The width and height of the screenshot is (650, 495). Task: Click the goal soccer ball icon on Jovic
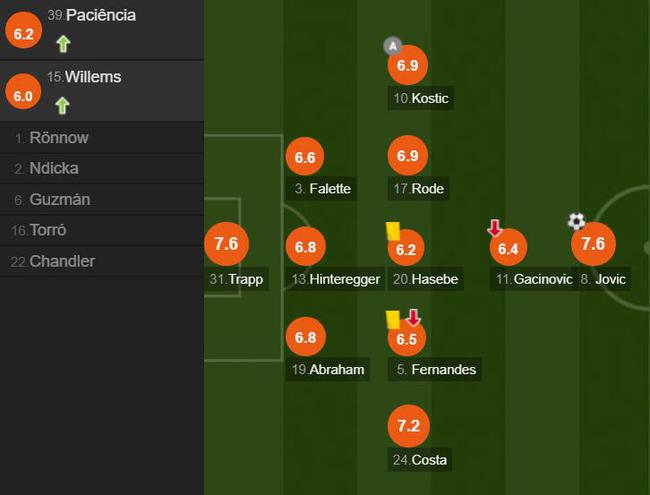tap(577, 221)
